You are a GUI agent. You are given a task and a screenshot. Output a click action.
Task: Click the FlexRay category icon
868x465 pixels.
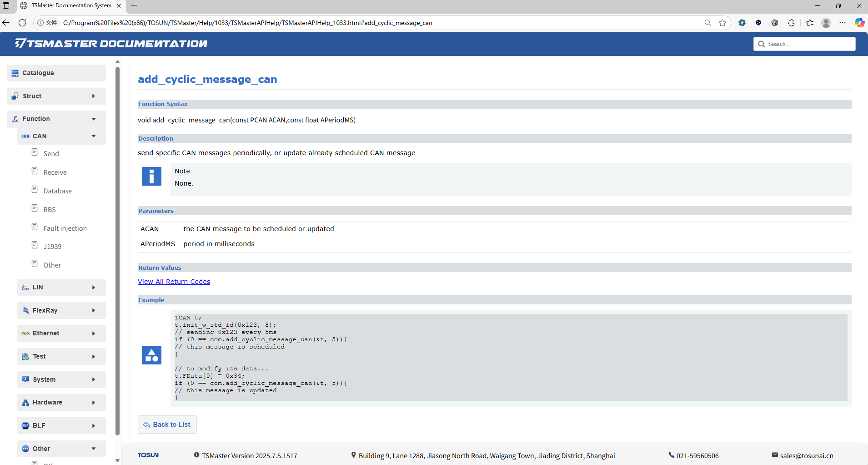tap(25, 310)
